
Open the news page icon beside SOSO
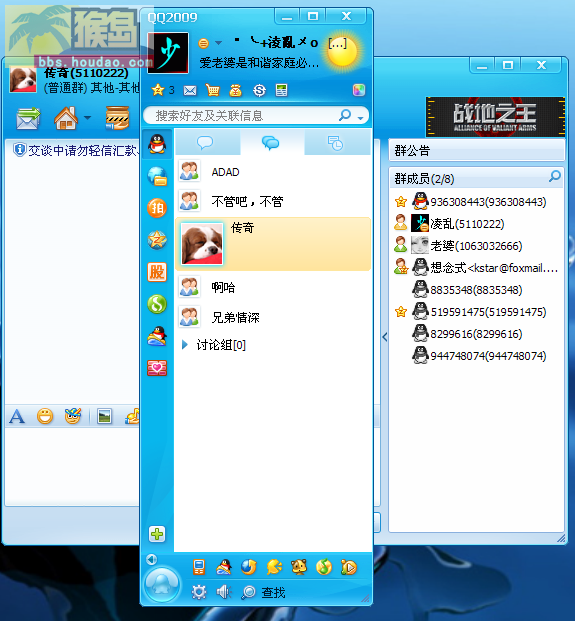point(282,91)
